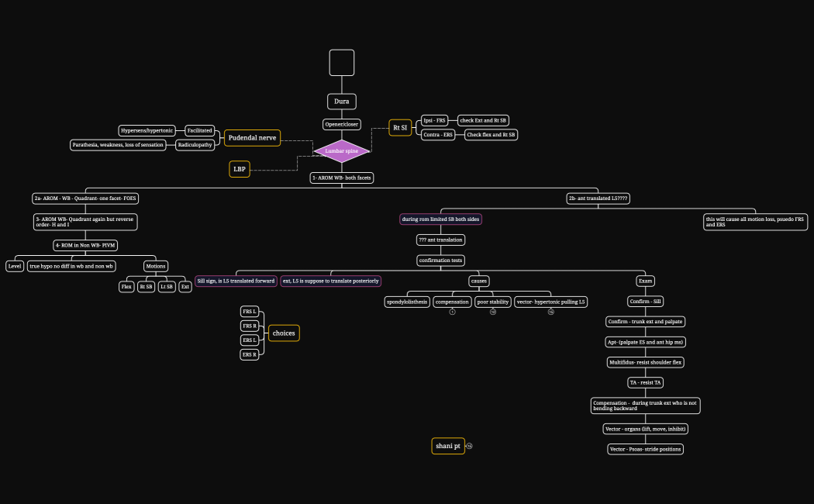Select the yellow-bordered Pudendal nerve node
The image size is (814, 504).
pos(252,137)
